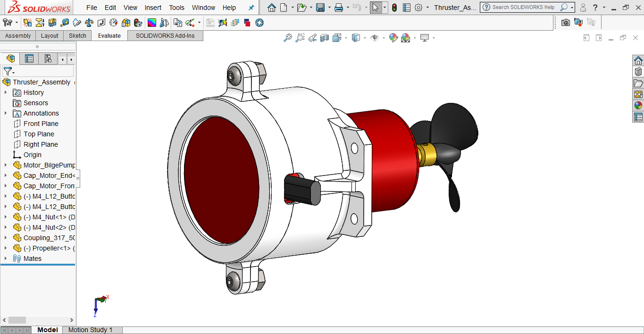
Task: Open the Appearances task pane tab
Action: pyautogui.click(x=638, y=106)
